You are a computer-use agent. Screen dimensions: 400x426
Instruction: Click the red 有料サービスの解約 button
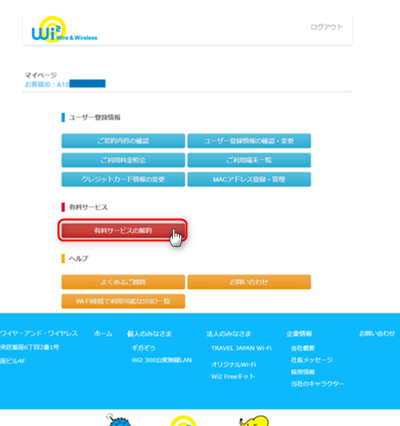pos(123,230)
